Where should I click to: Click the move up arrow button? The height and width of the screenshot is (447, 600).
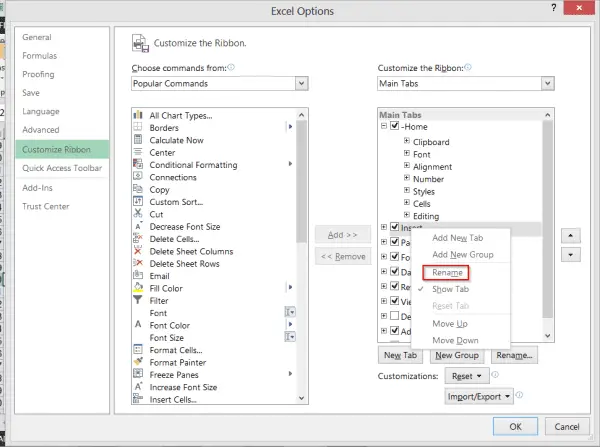click(x=571, y=235)
